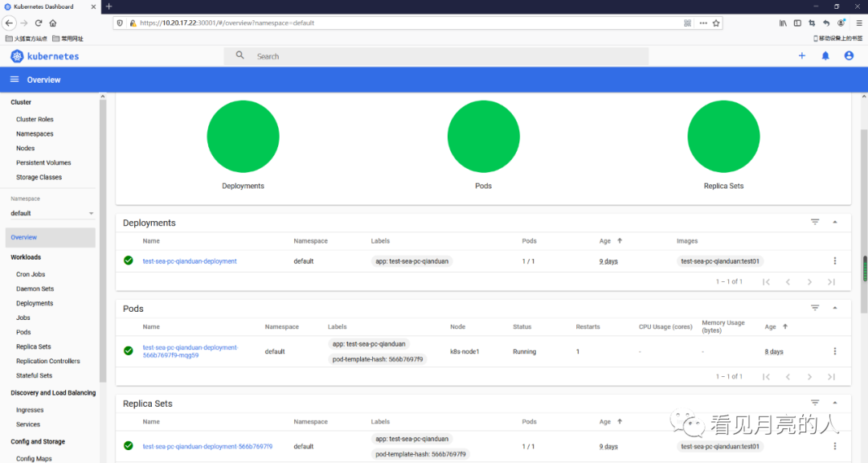868x463 pixels.
Task: Open the notifications bell
Action: pyautogui.click(x=825, y=56)
